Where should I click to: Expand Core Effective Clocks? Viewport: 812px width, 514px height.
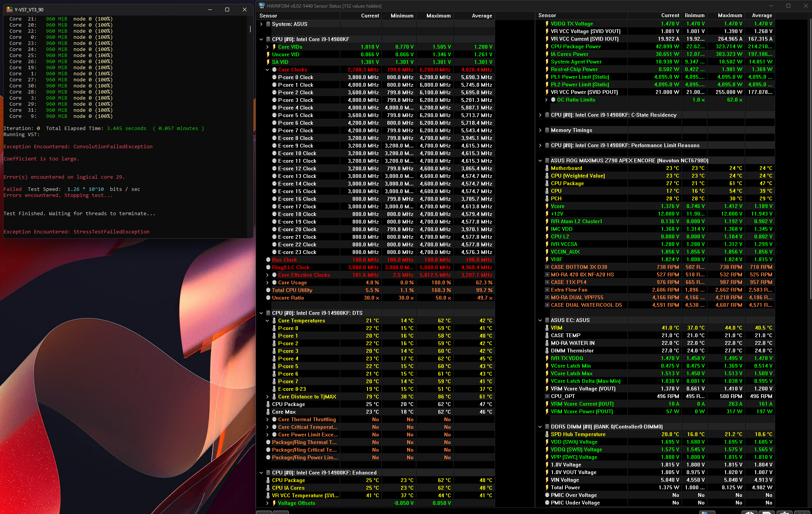[x=267, y=275]
